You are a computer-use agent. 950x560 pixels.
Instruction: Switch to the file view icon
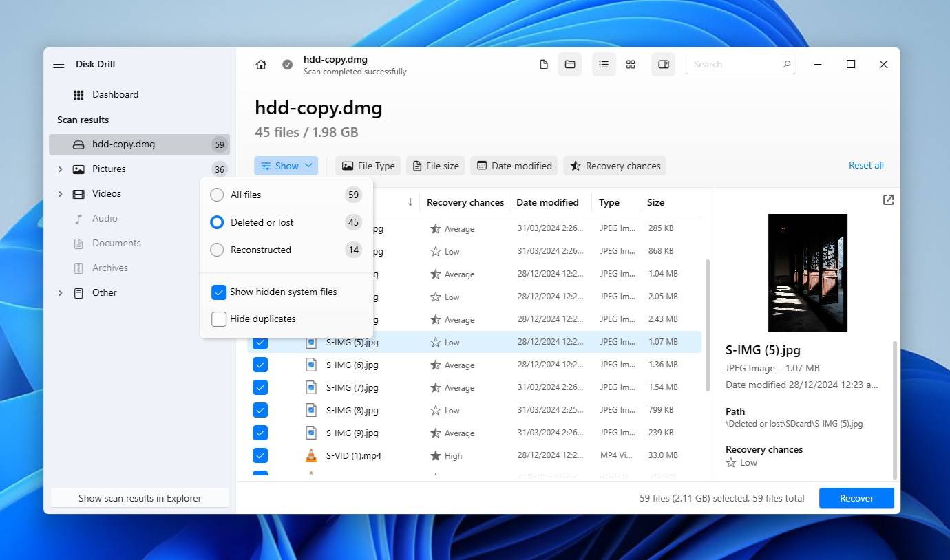pyautogui.click(x=544, y=65)
